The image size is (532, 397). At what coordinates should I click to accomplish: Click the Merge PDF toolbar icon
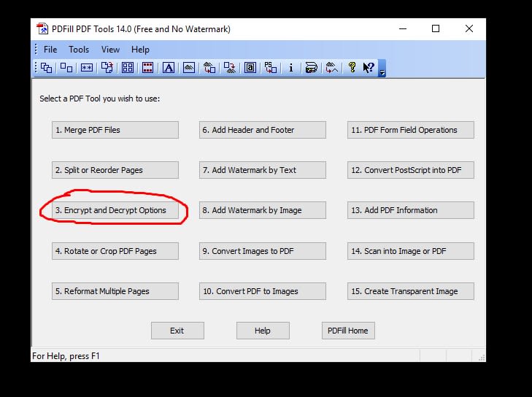(46, 68)
